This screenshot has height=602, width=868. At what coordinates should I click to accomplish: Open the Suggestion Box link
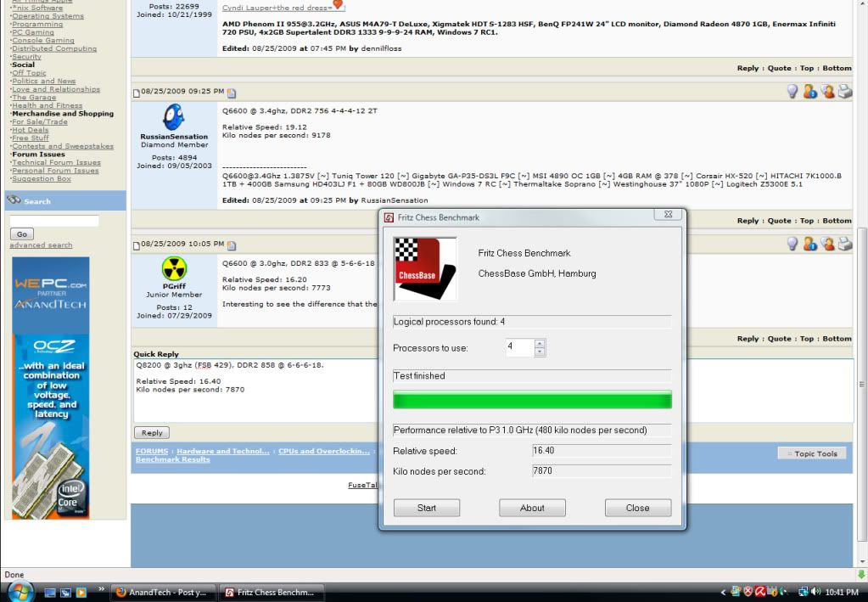tap(42, 178)
